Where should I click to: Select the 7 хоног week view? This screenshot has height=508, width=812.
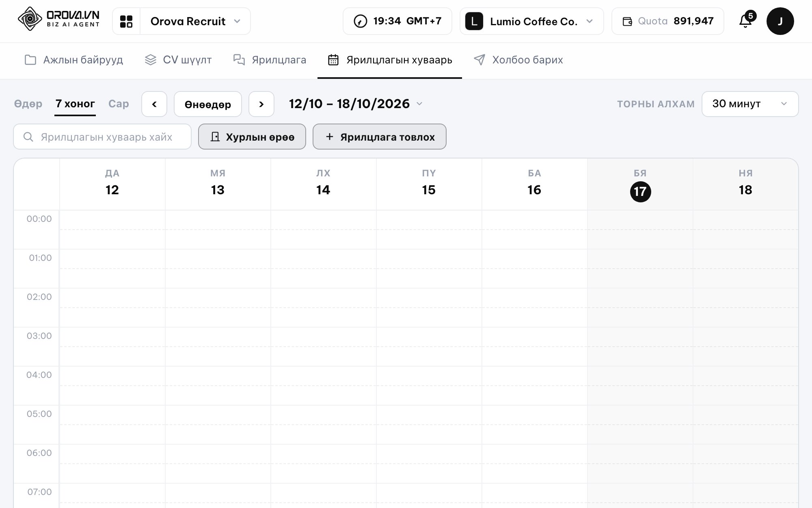click(x=75, y=104)
